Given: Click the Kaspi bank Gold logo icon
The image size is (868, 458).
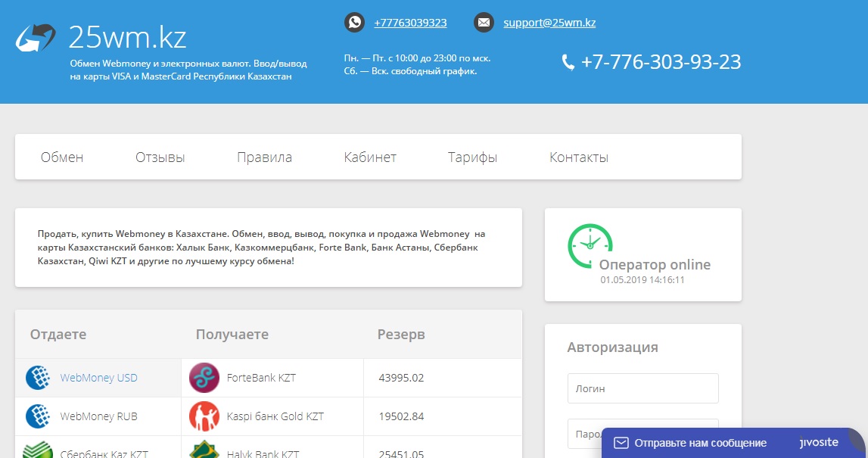Looking at the screenshot, I should (204, 416).
